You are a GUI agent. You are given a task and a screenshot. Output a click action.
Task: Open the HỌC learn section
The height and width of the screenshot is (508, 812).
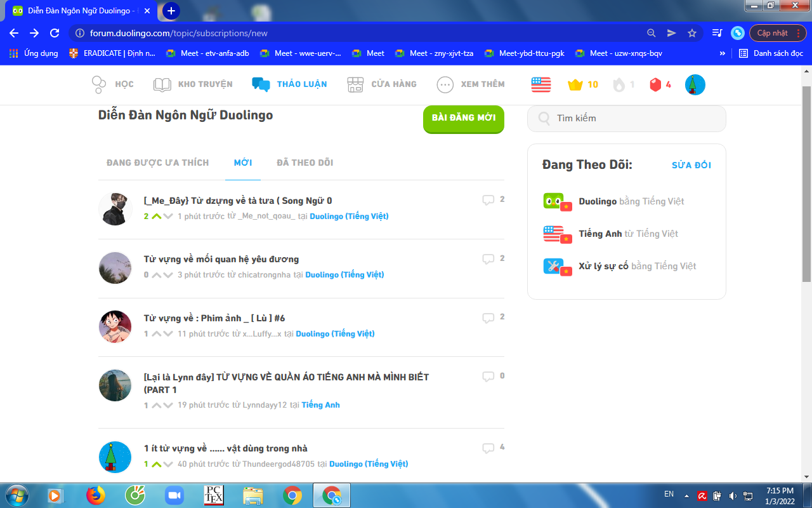[112, 84]
